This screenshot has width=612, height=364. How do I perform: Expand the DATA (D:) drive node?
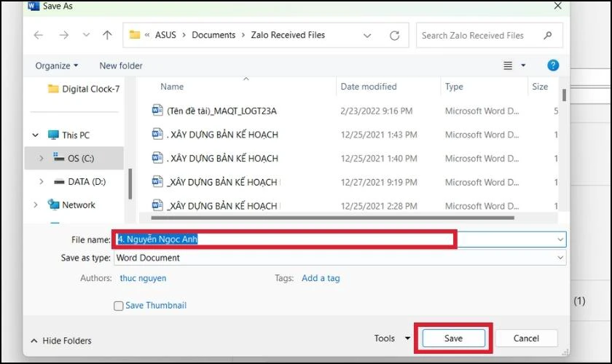pyautogui.click(x=41, y=181)
